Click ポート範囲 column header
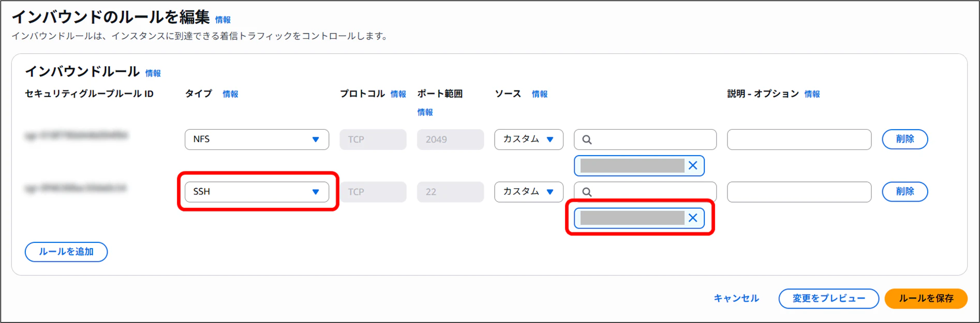980x323 pixels. [440, 94]
